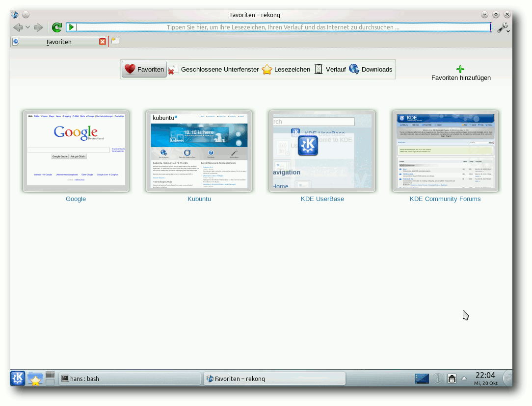Screen dimensions: 532x406
Task: Open the favorites folder icon in the panel
Action: 35,379
